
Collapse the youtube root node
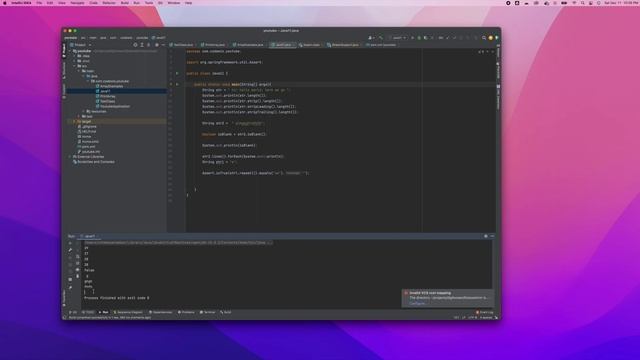click(x=70, y=51)
